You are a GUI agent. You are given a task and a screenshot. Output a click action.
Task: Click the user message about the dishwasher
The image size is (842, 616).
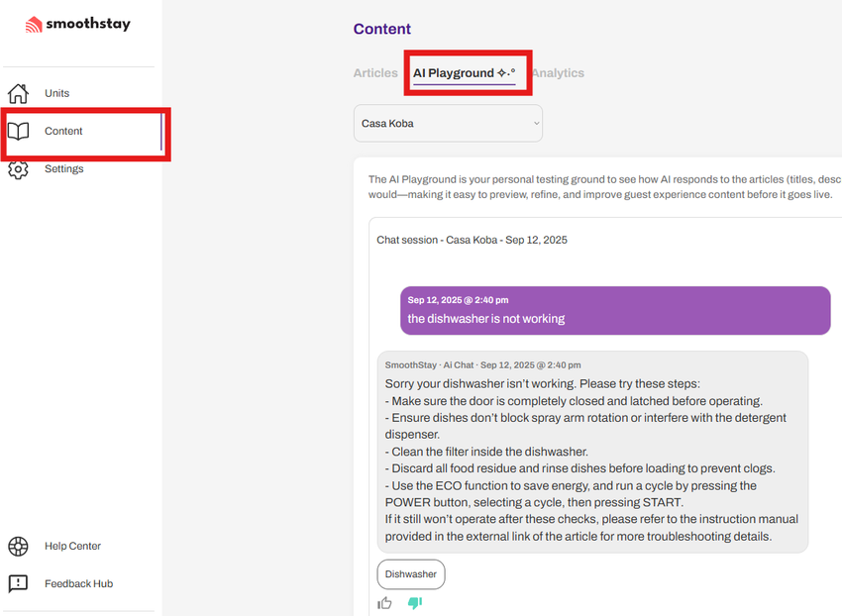486,319
